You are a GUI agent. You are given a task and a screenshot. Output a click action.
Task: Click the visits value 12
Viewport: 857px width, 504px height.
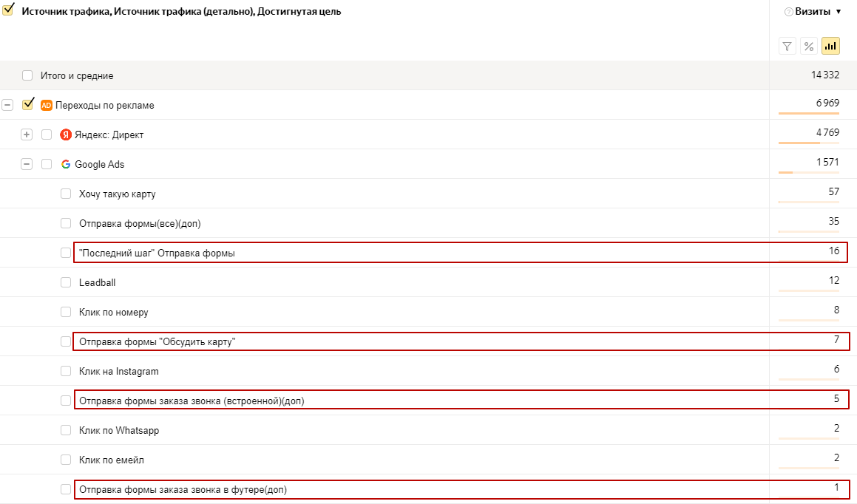(834, 280)
